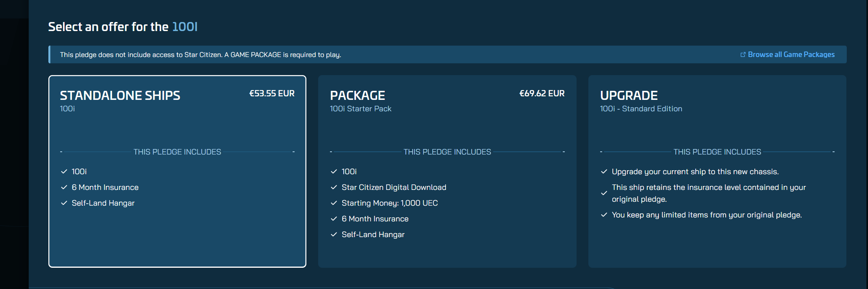The width and height of the screenshot is (868, 289).
Task: Click the checkmark icon next to Star Citizen Digital Download
Action: 334,187
